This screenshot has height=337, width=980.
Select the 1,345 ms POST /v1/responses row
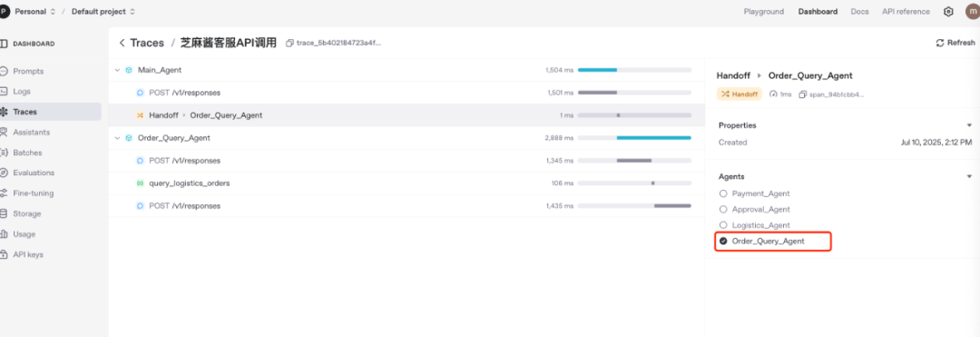[x=407, y=161]
